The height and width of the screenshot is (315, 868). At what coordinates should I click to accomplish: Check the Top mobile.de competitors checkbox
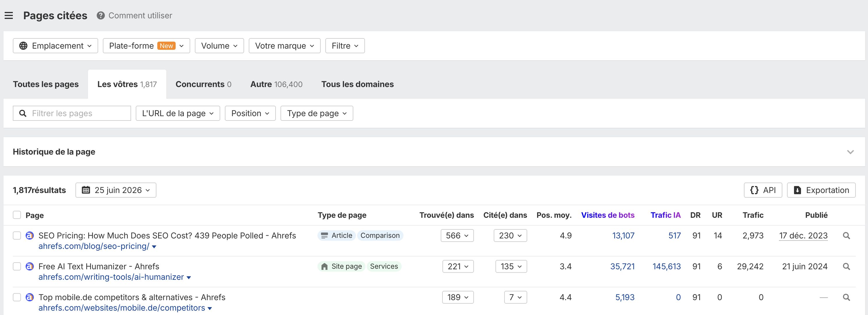click(17, 298)
